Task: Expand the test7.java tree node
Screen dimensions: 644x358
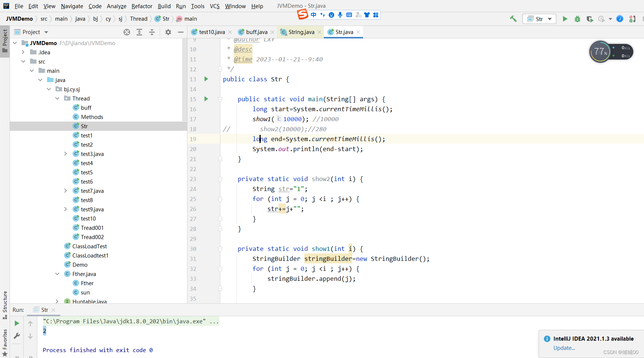Action: [x=66, y=191]
